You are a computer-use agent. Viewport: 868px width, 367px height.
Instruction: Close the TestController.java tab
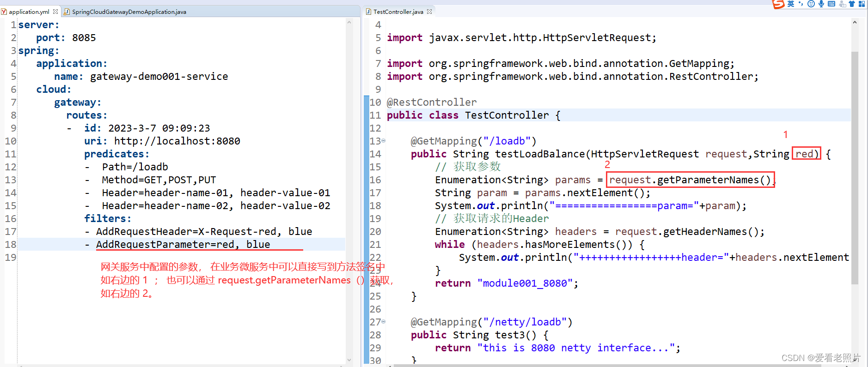[x=429, y=12]
